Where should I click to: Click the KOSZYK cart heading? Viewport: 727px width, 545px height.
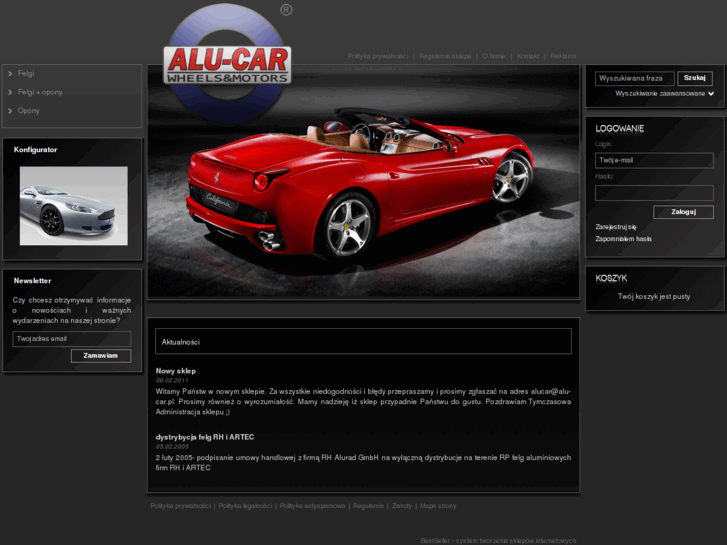click(x=611, y=278)
